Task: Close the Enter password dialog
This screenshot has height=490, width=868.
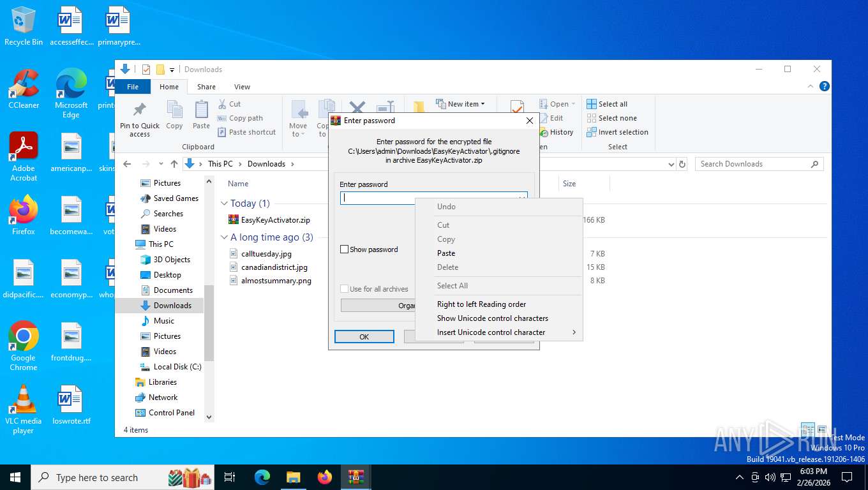Action: pyautogui.click(x=529, y=121)
